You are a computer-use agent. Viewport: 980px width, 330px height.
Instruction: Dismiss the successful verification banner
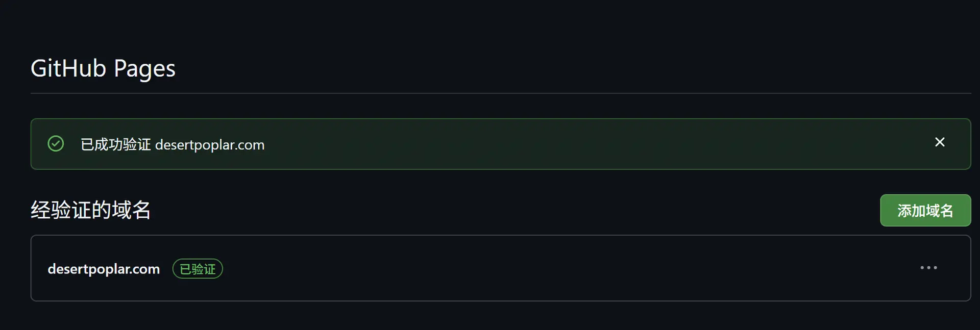940,142
